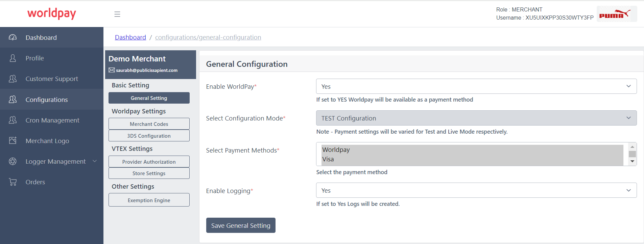
Task: Open the Select Configuration Mode dropdown
Action: 476,118
